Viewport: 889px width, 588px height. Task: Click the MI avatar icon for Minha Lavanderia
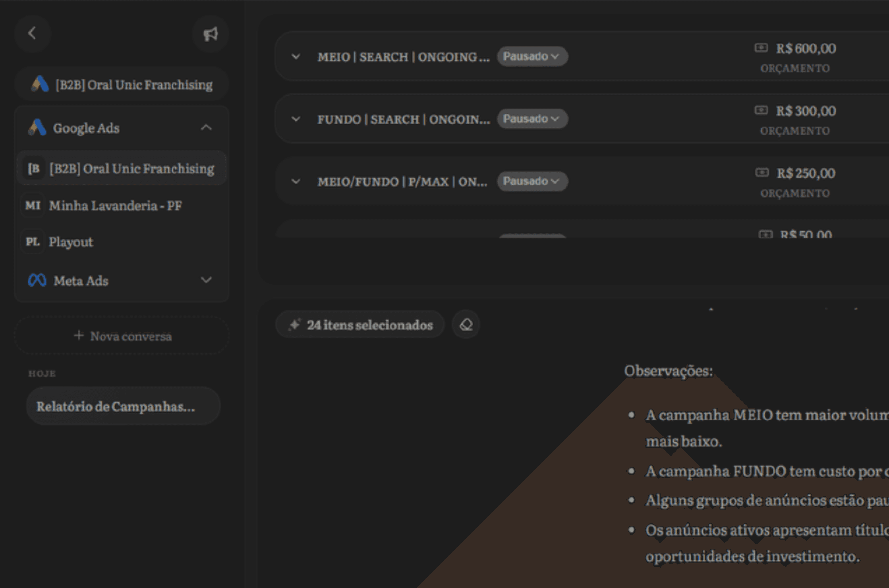(33, 206)
